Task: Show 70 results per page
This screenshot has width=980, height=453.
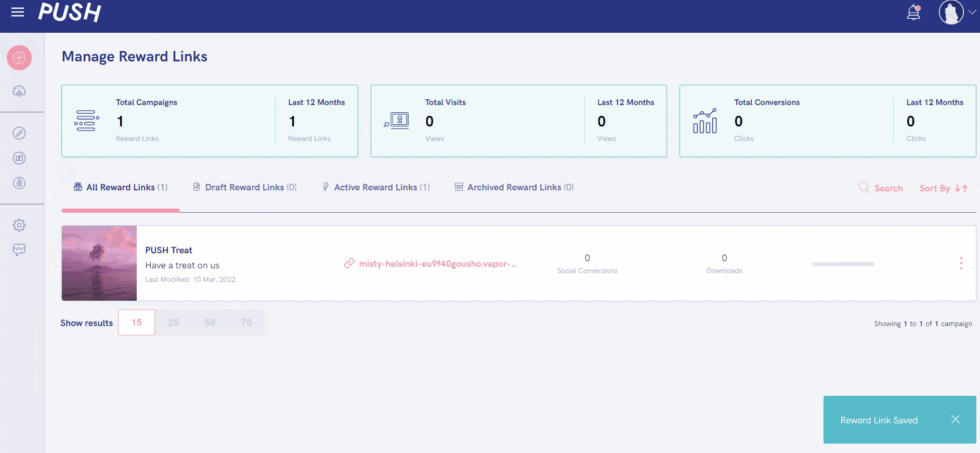Action: click(x=246, y=322)
